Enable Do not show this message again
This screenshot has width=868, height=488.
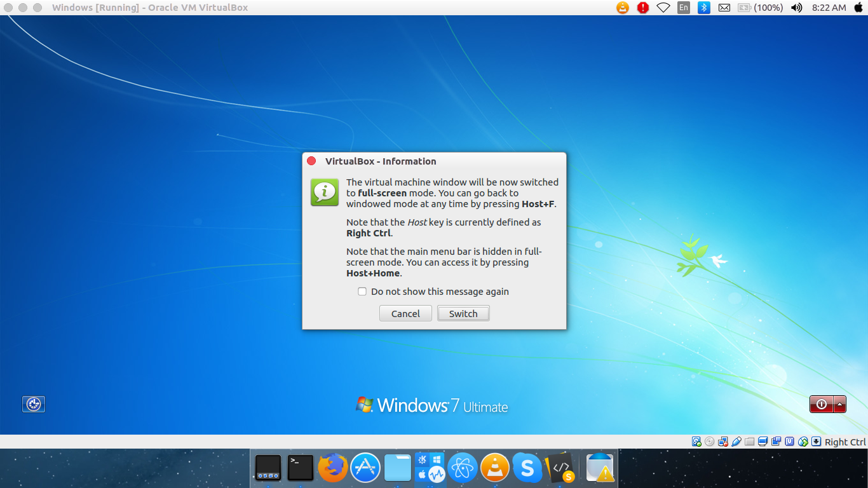coord(362,291)
